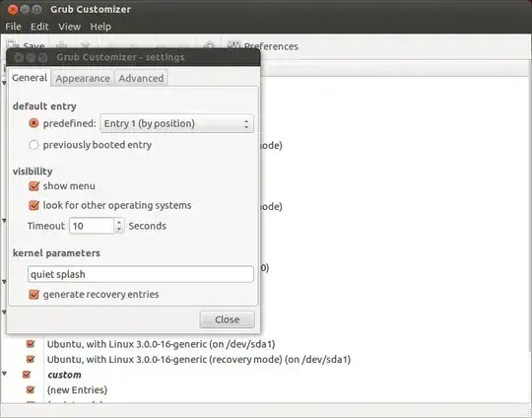Open the Edit menu

pyautogui.click(x=39, y=27)
